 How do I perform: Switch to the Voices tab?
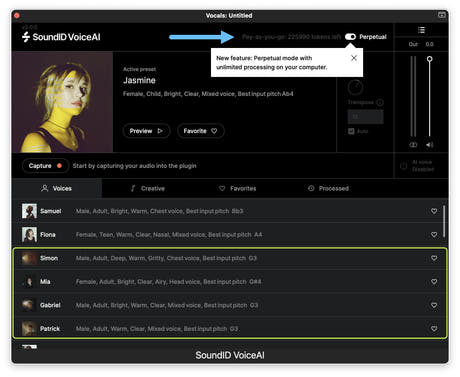57,188
